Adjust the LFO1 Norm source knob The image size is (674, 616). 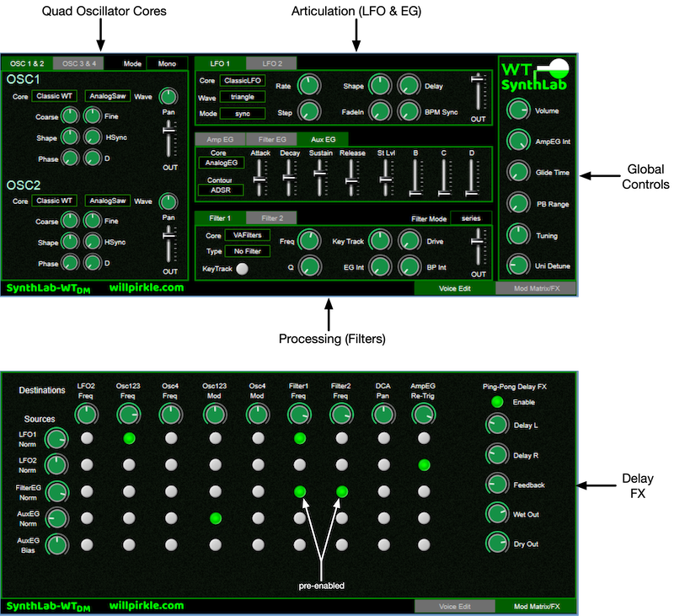point(56,439)
